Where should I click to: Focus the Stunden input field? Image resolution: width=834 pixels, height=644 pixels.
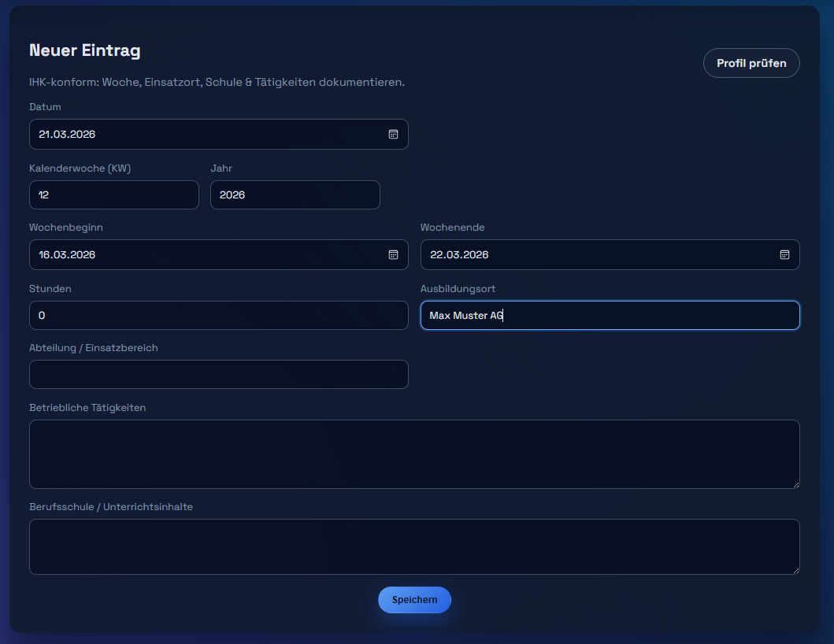(218, 316)
